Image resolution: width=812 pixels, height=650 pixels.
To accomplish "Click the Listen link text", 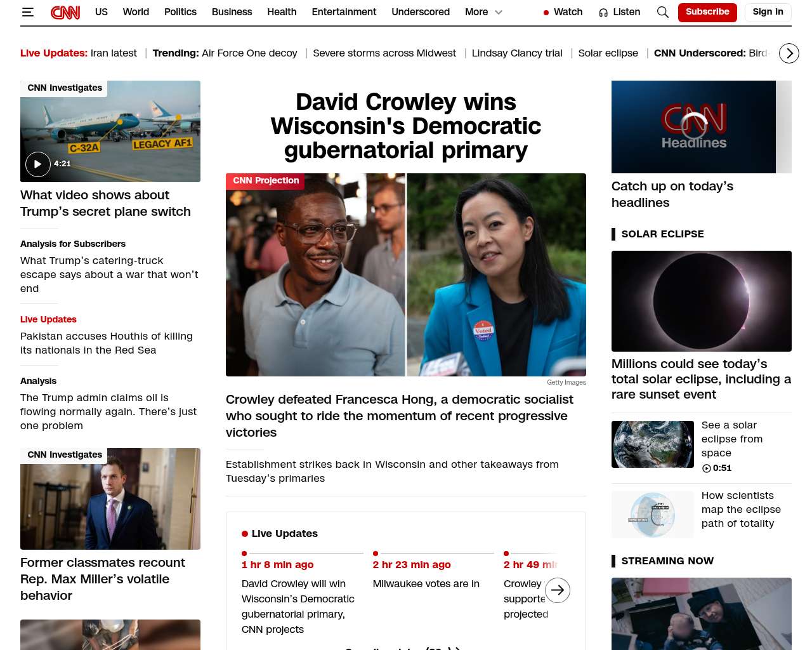I will [627, 12].
